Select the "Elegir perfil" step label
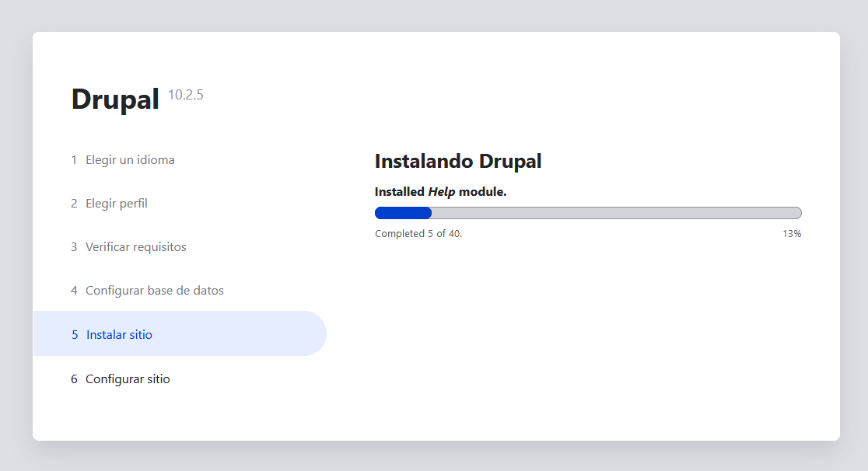The height and width of the screenshot is (471, 868). click(117, 204)
